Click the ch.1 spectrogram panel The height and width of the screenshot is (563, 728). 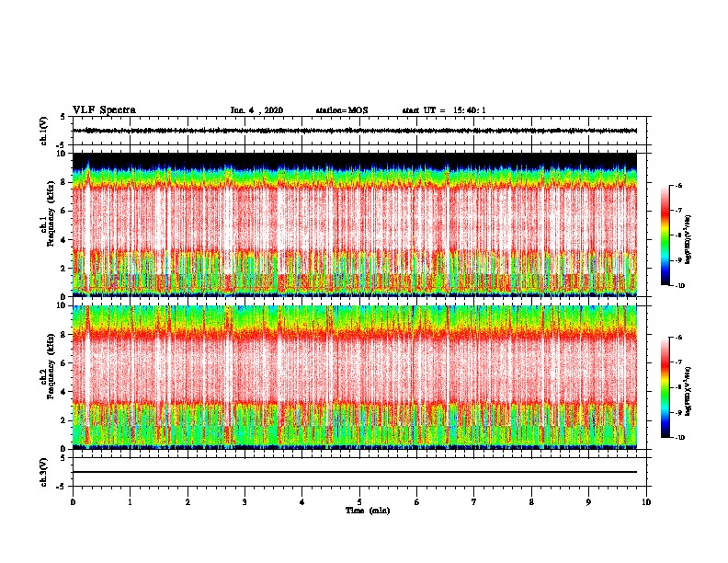[x=355, y=224]
